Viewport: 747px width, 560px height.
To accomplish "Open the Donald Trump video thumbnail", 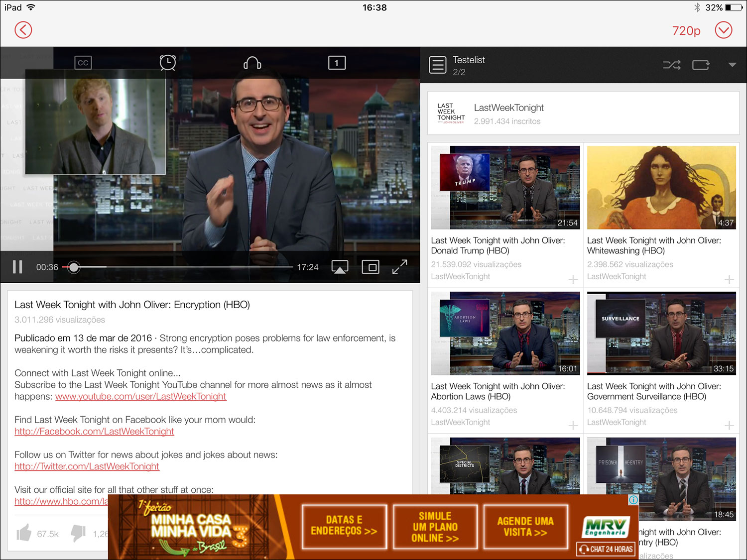I will [505, 187].
